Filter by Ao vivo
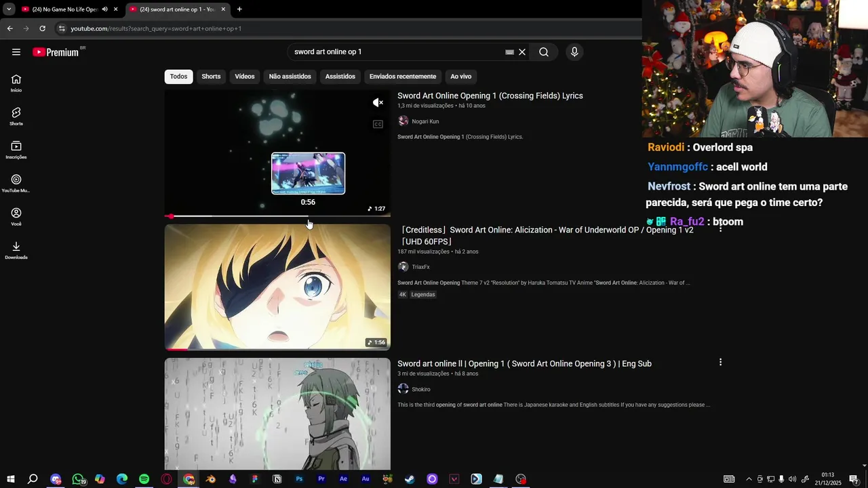Viewport: 868px width, 488px height. click(461, 77)
